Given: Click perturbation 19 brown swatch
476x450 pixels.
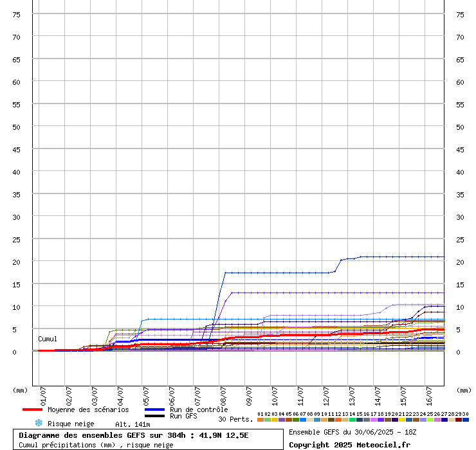Looking at the screenshot, I should [388, 420].
